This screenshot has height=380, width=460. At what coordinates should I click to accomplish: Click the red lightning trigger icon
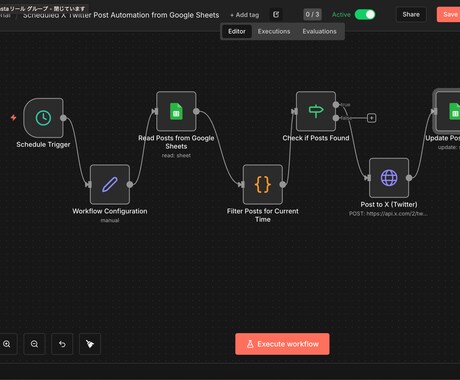[13, 117]
